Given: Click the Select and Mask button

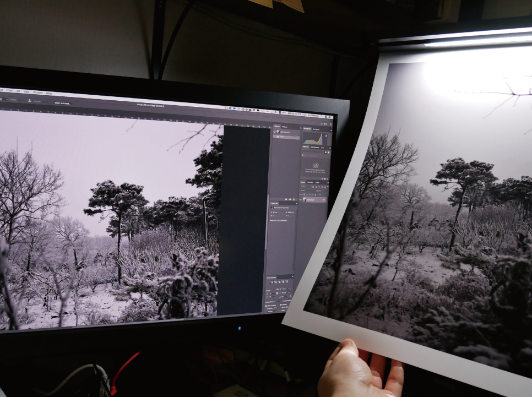Looking at the screenshot, I should [62, 103].
